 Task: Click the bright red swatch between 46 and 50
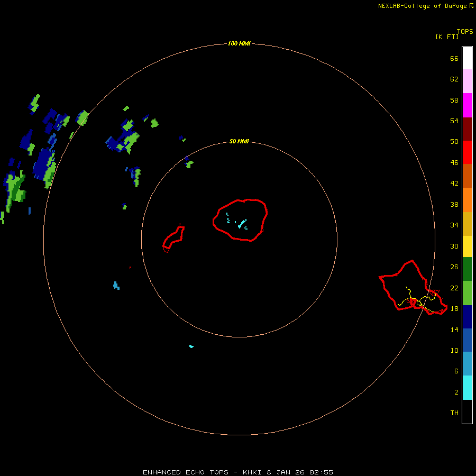[467, 152]
